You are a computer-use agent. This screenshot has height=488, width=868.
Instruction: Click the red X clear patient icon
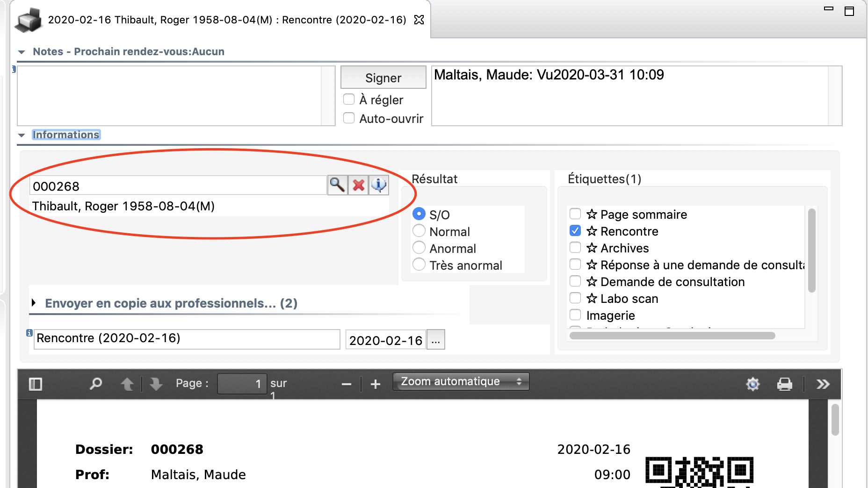coord(358,186)
